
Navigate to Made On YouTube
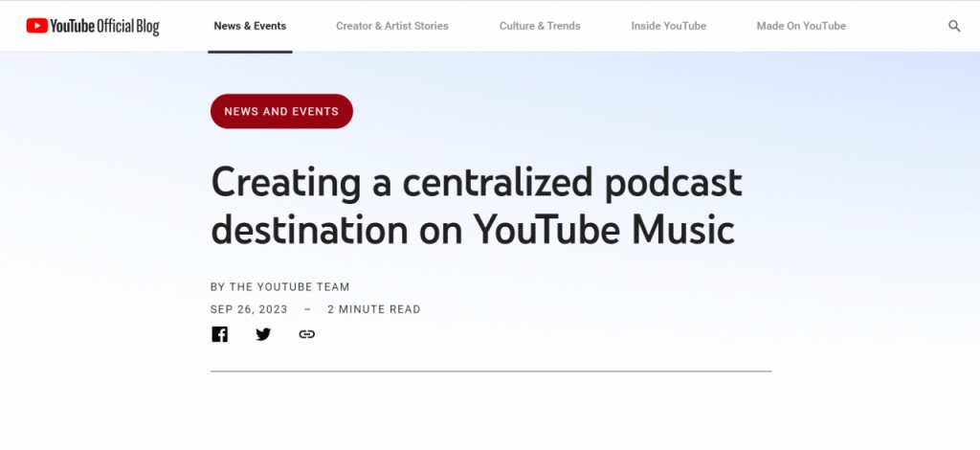click(x=800, y=26)
